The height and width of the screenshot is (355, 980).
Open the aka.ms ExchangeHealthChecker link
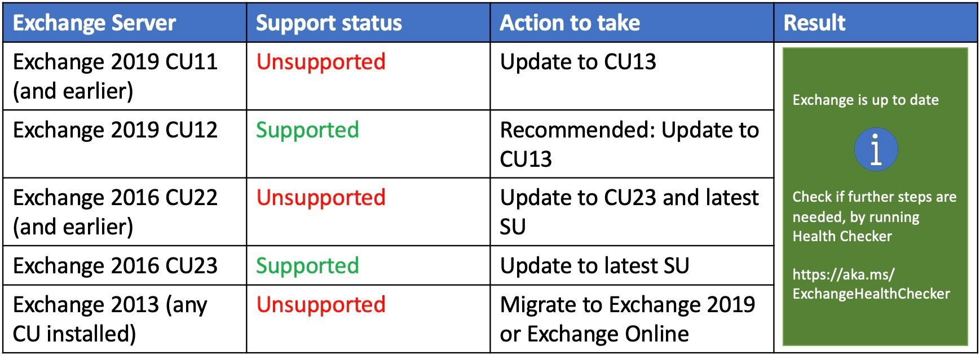coord(870,284)
